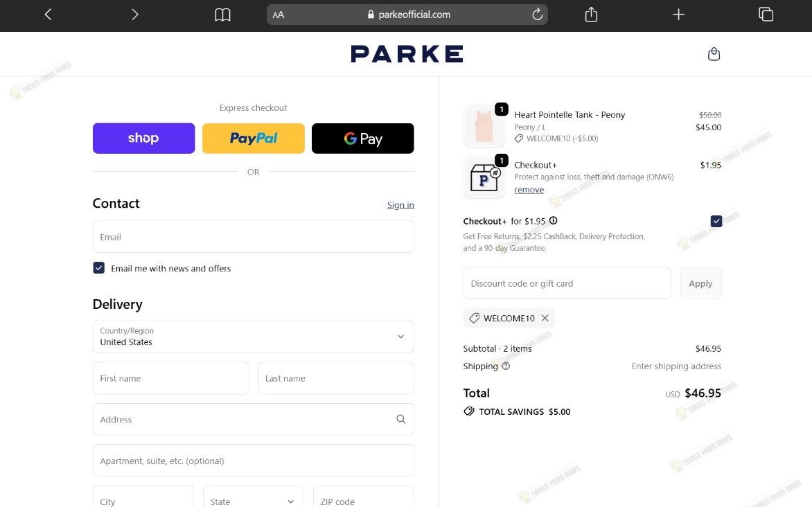Click the ZIP code field
The height and width of the screenshot is (507, 812).
point(364,497)
